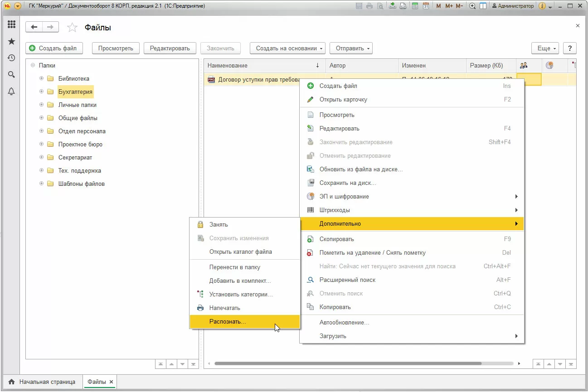The image size is (588, 392).
Task: Expand the Библиотека folder
Action: tap(42, 78)
